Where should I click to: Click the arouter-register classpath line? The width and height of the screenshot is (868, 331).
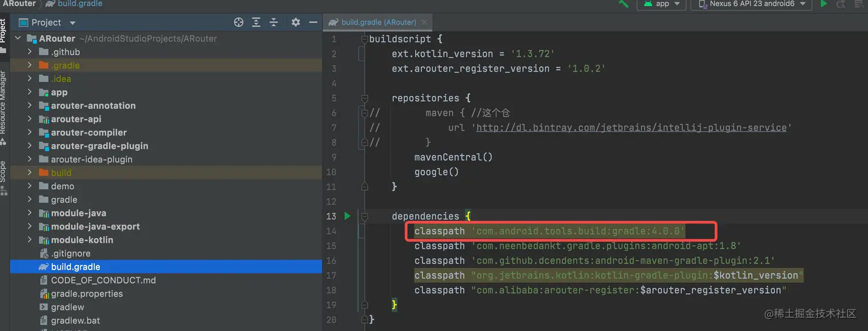[x=600, y=290]
